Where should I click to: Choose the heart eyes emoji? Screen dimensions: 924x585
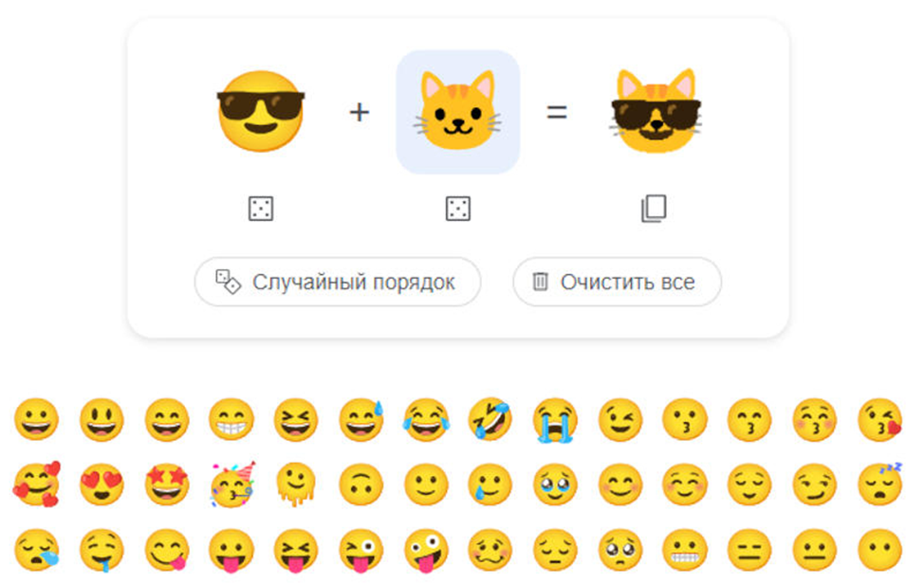[102, 484]
